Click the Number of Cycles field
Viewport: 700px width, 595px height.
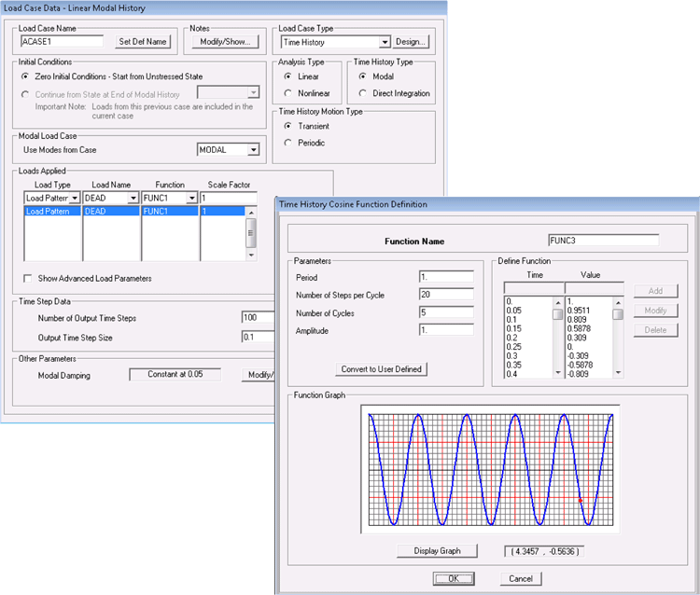(446, 312)
